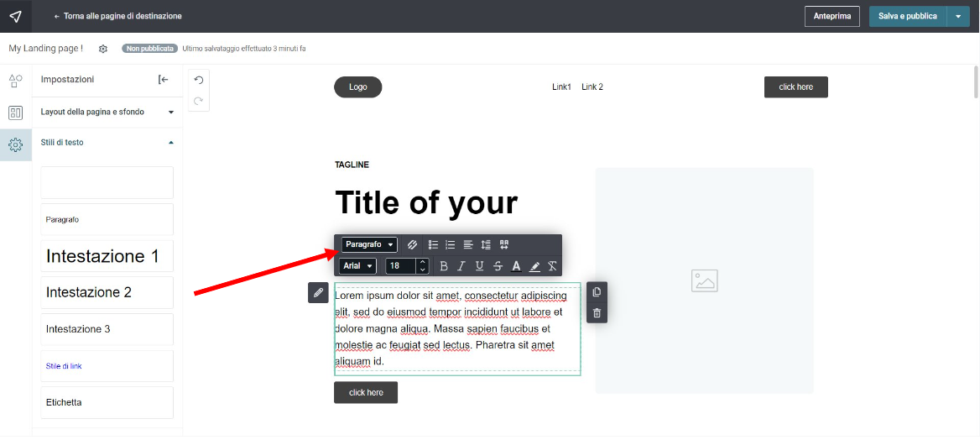This screenshot has width=980, height=440.
Task: Collapse the Stili di testo section
Action: (107, 143)
